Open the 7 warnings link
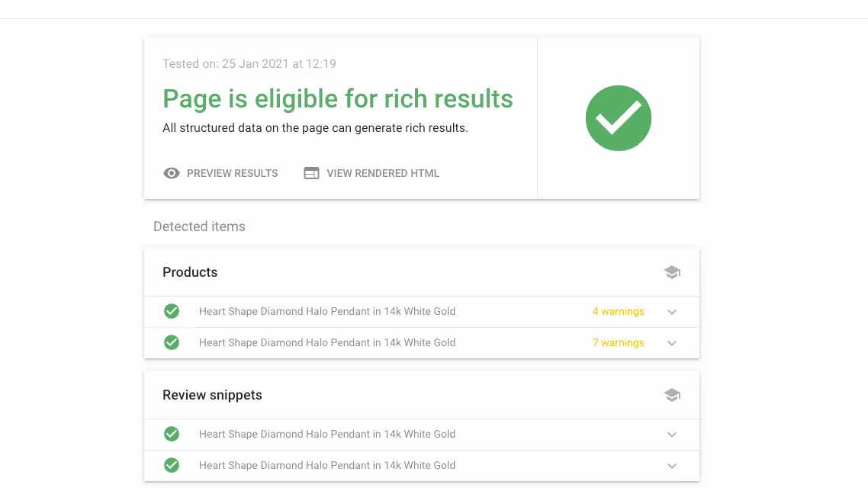The image size is (868, 488). [619, 342]
